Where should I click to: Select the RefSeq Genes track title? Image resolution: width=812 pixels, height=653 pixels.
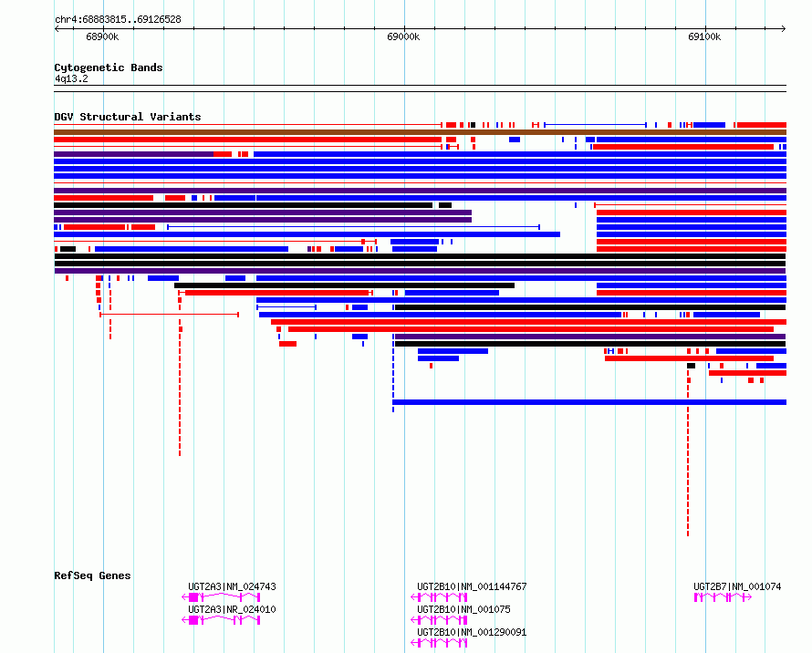coord(92,575)
